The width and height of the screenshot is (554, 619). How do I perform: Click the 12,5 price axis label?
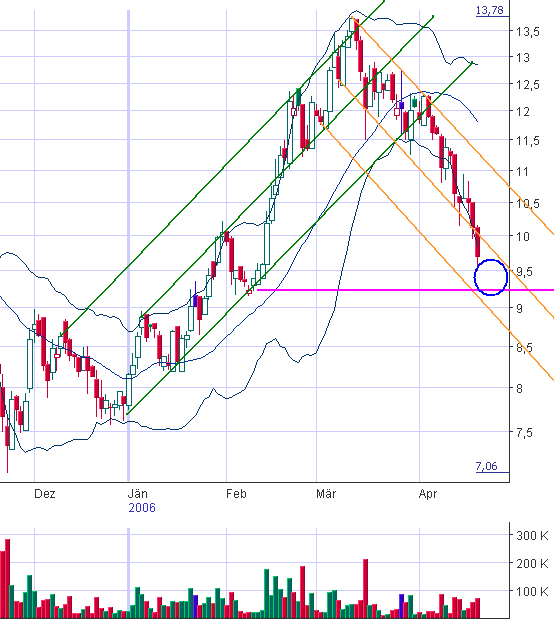click(528, 85)
